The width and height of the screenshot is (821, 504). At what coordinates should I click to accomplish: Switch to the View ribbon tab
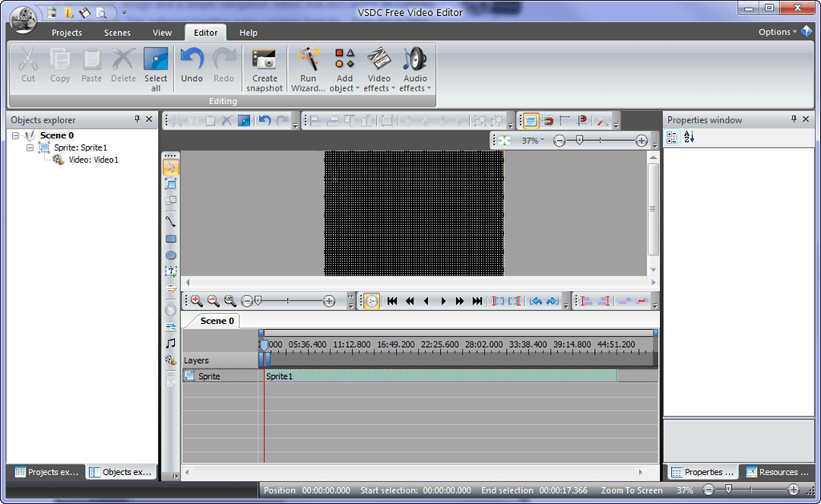pyautogui.click(x=162, y=33)
